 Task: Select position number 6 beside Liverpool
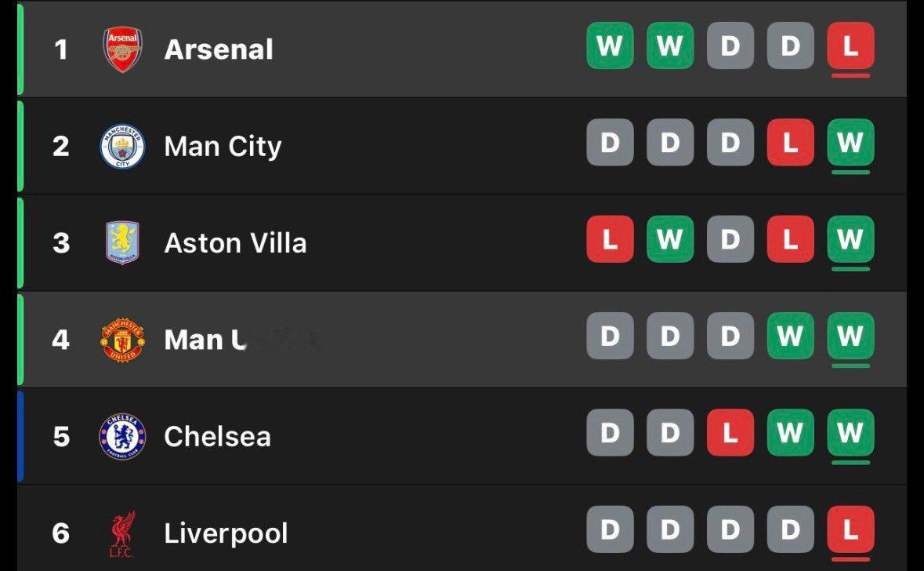[61, 534]
